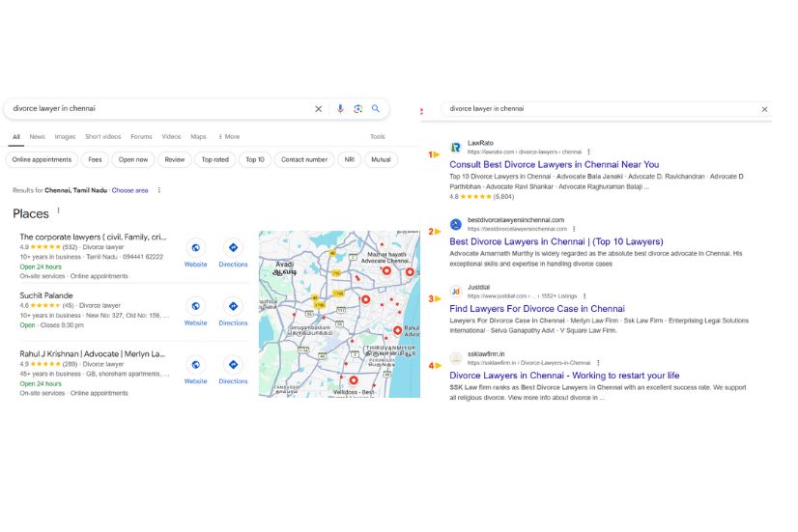Click the magnifier search icon

coord(376,108)
